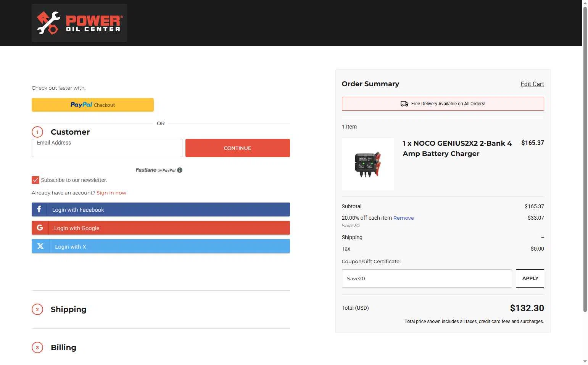Viewport: 588px width, 365px height.
Task: Click the page vertical scrollbar
Action: [x=585, y=159]
